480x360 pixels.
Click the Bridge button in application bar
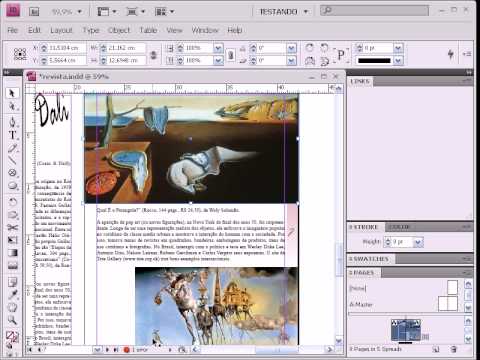pyautogui.click(x=34, y=12)
